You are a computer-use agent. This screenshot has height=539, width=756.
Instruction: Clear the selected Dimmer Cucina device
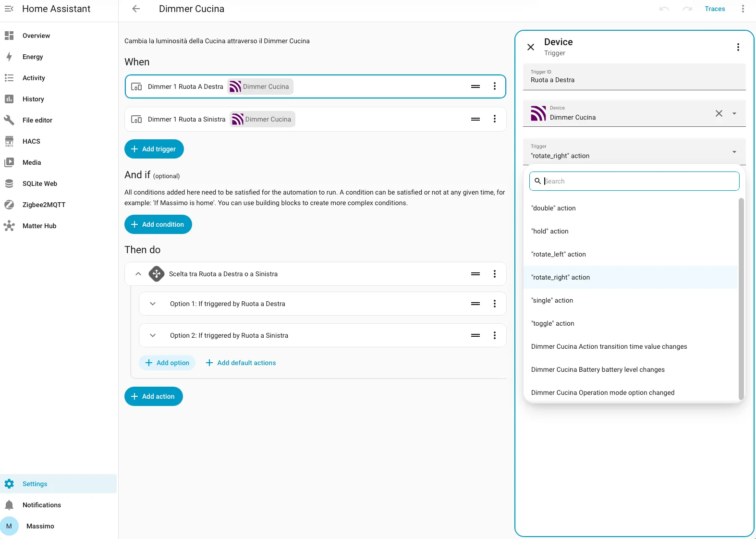pyautogui.click(x=719, y=113)
